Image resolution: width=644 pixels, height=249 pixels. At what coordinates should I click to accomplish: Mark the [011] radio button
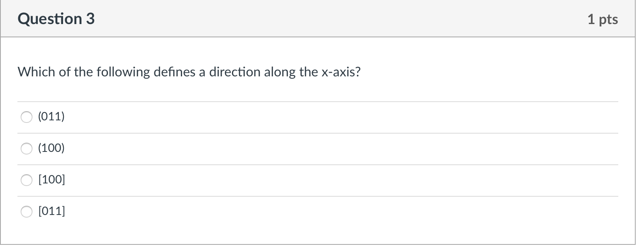tap(27, 212)
